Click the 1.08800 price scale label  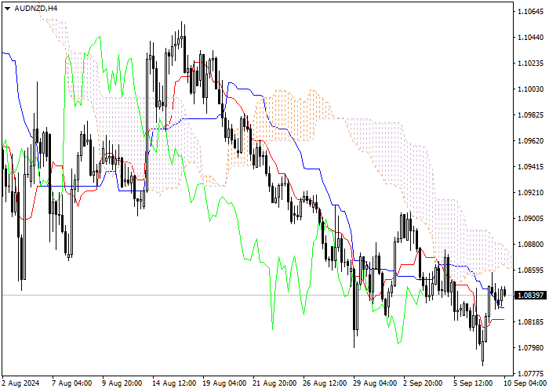click(x=531, y=245)
